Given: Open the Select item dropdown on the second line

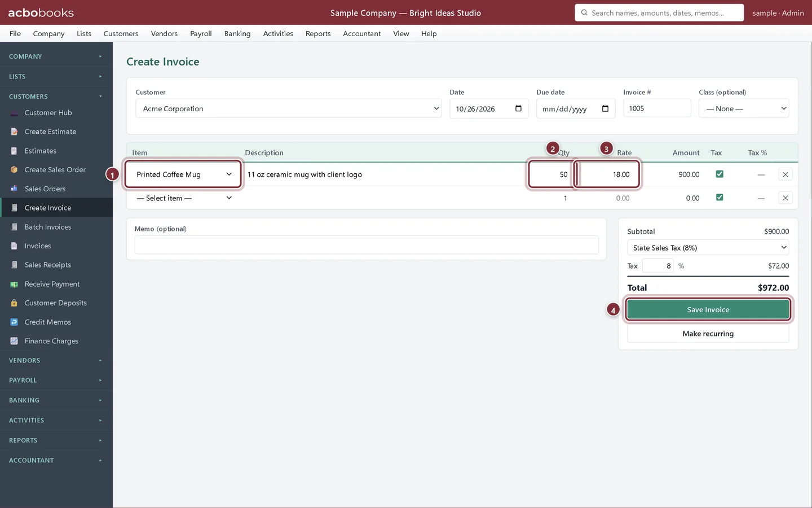Looking at the screenshot, I should click(x=183, y=198).
